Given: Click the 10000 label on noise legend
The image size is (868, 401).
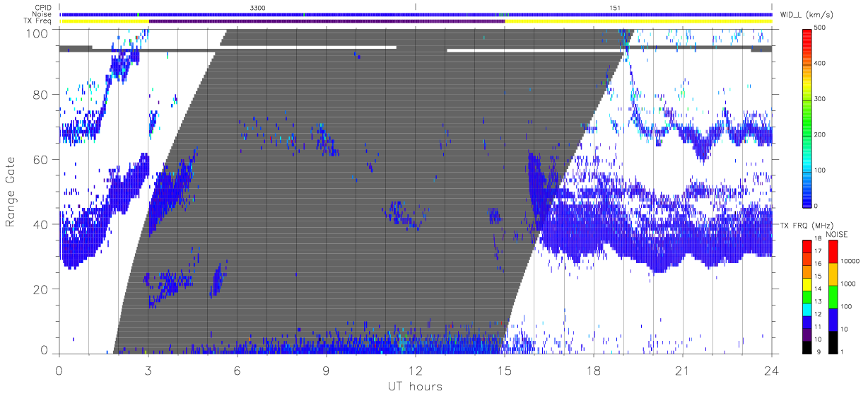Looking at the screenshot, I should click(850, 261).
